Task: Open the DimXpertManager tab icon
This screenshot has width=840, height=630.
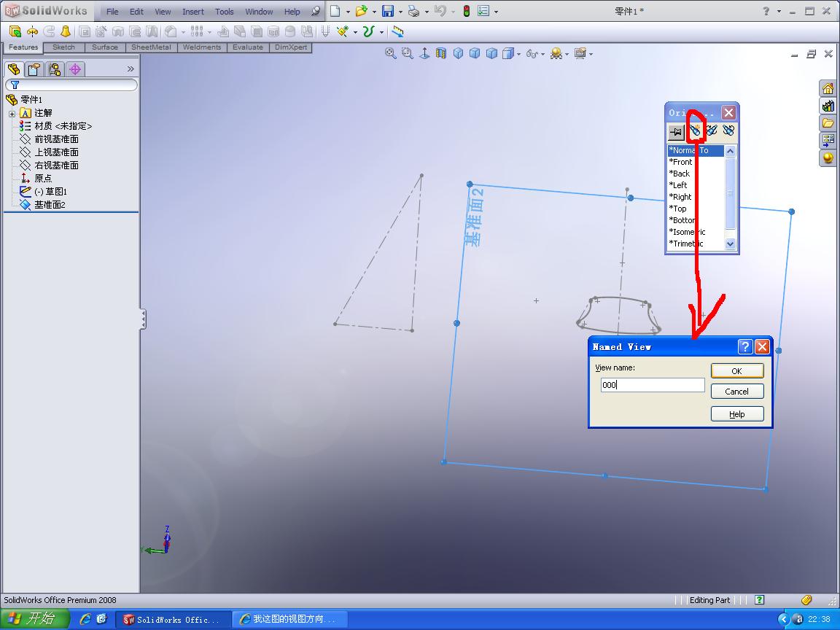Action: [x=75, y=69]
